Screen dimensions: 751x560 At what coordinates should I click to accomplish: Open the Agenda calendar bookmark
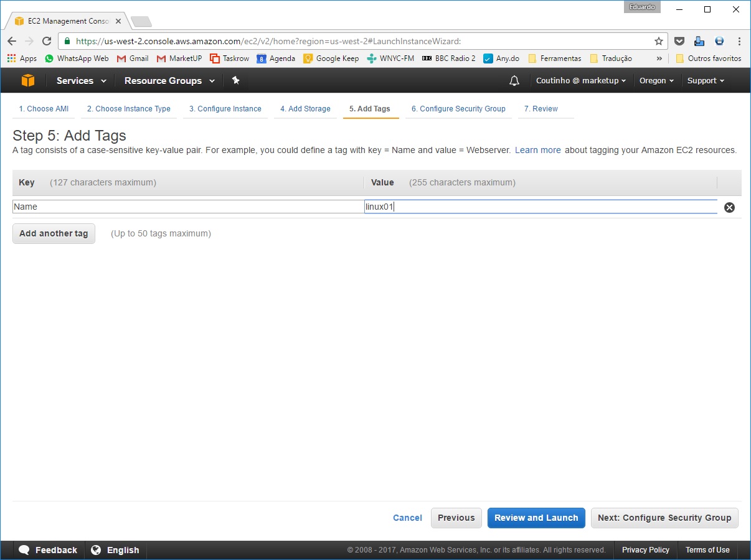(x=276, y=58)
